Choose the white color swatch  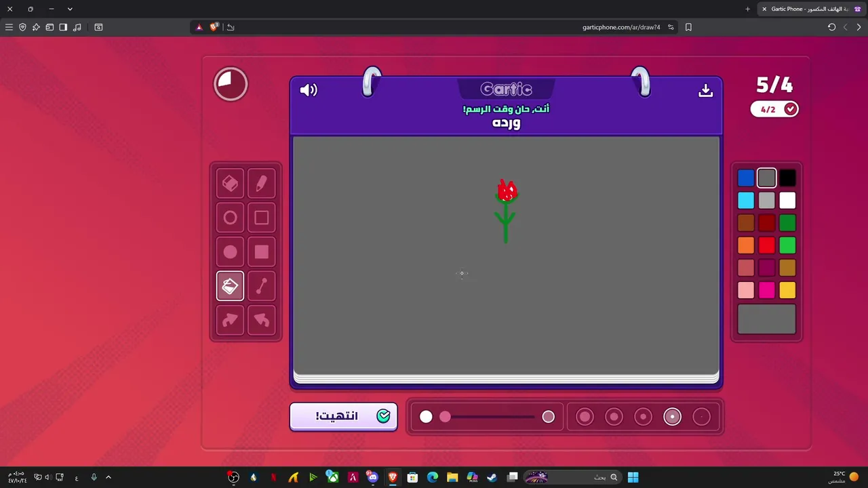click(x=787, y=201)
